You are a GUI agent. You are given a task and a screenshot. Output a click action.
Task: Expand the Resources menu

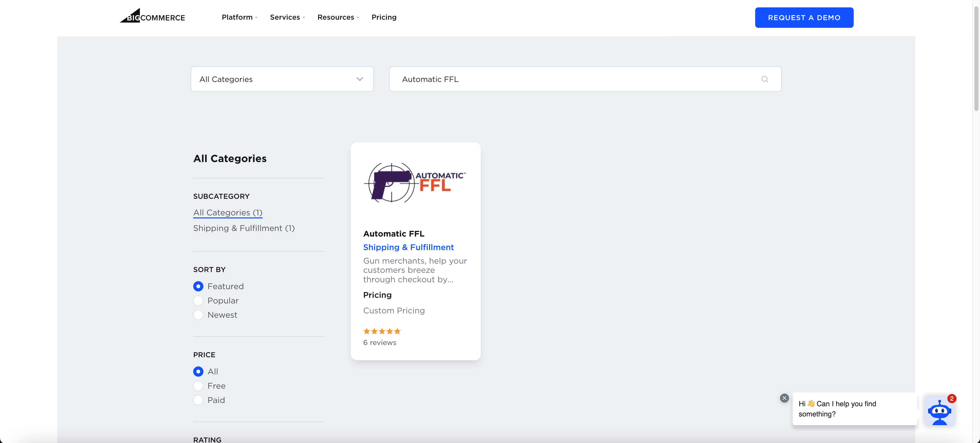[x=338, y=17]
